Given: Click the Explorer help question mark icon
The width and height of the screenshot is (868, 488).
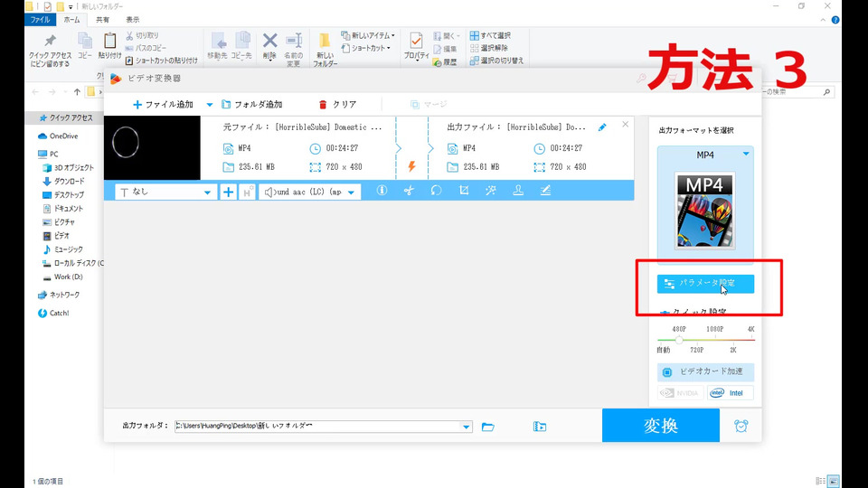Looking at the screenshot, I should (x=835, y=20).
